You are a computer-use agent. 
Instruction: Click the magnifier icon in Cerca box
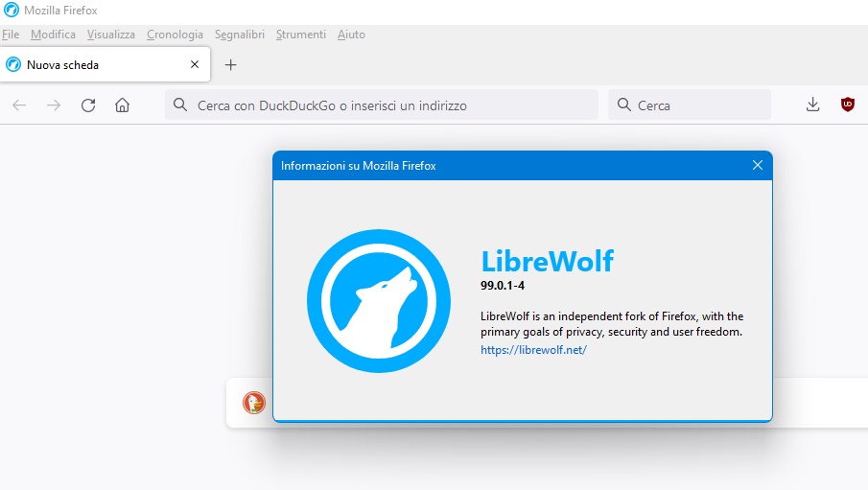(x=623, y=105)
